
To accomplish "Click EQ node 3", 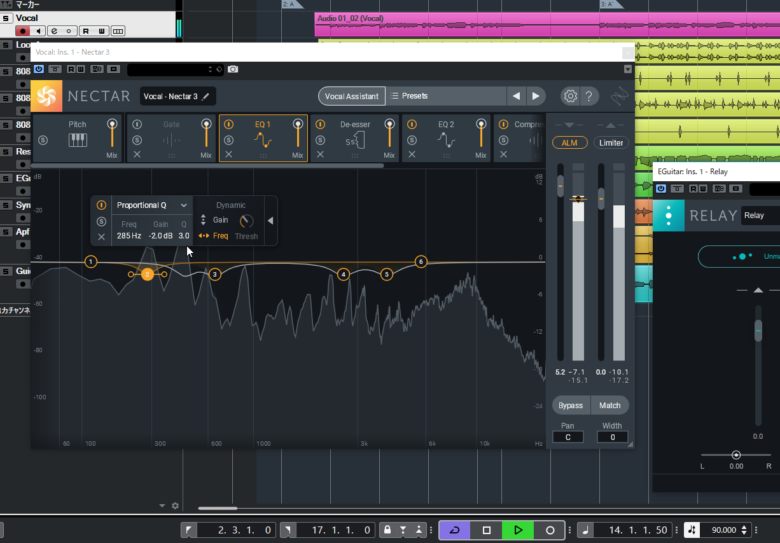I will click(x=214, y=274).
